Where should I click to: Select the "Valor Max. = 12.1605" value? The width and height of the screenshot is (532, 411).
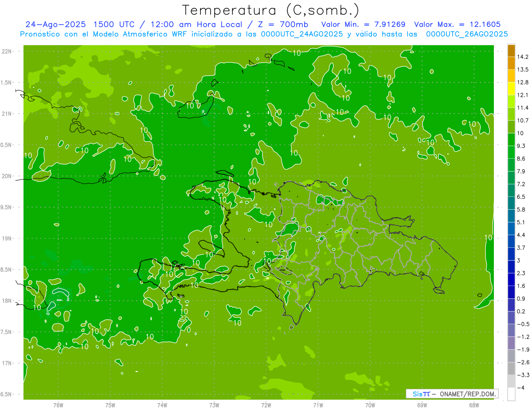click(x=457, y=24)
